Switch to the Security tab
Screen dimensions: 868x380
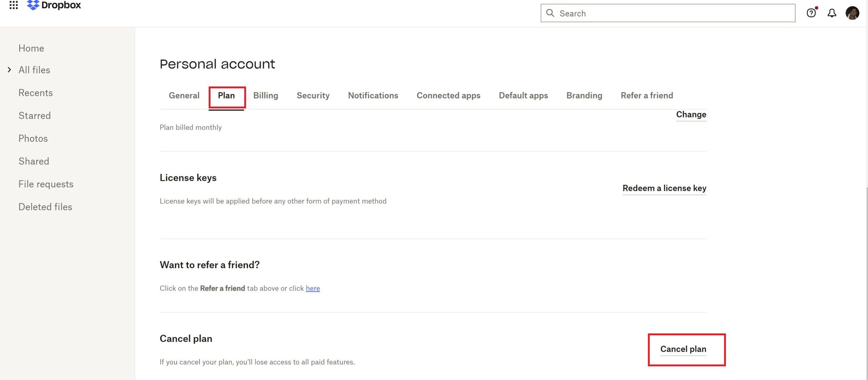tap(313, 95)
